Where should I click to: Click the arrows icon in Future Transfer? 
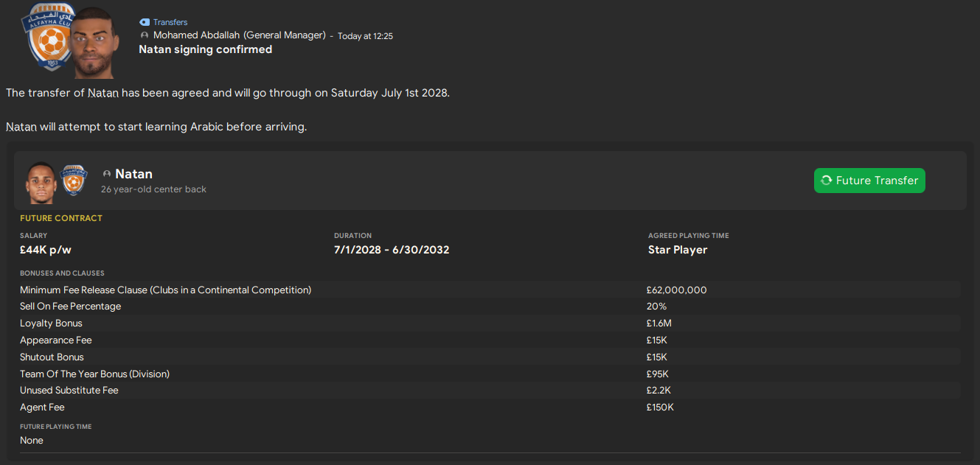[826, 181]
